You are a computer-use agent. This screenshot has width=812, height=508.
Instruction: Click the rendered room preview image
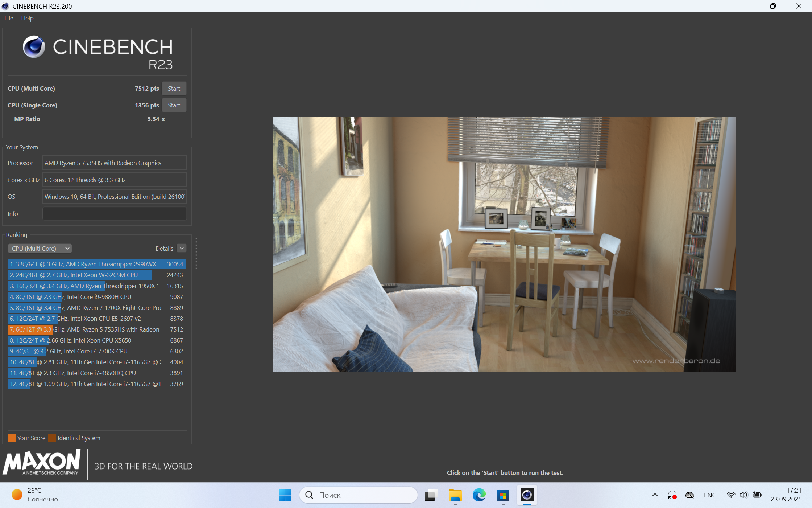(x=504, y=244)
